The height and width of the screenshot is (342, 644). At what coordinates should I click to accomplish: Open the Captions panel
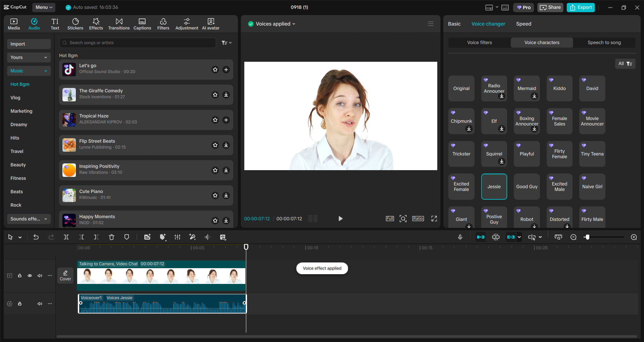[x=142, y=23]
